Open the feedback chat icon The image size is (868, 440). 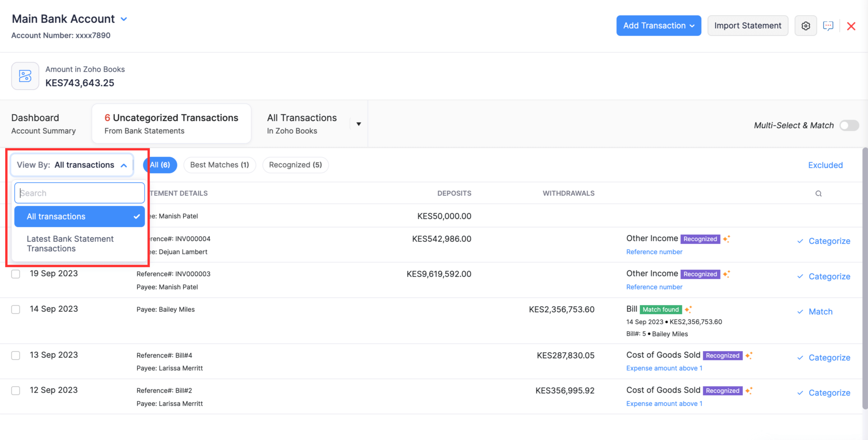(829, 25)
